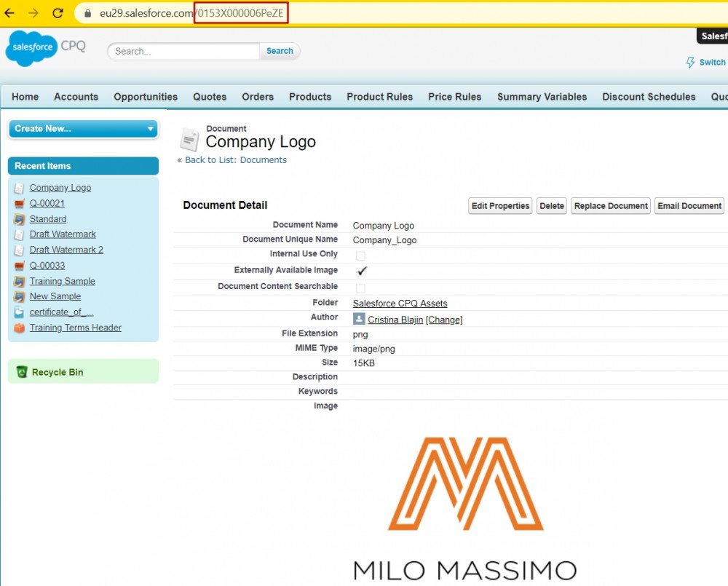The image size is (728, 586).
Task: Open the Q-00033 recent item link
Action: pos(47,266)
